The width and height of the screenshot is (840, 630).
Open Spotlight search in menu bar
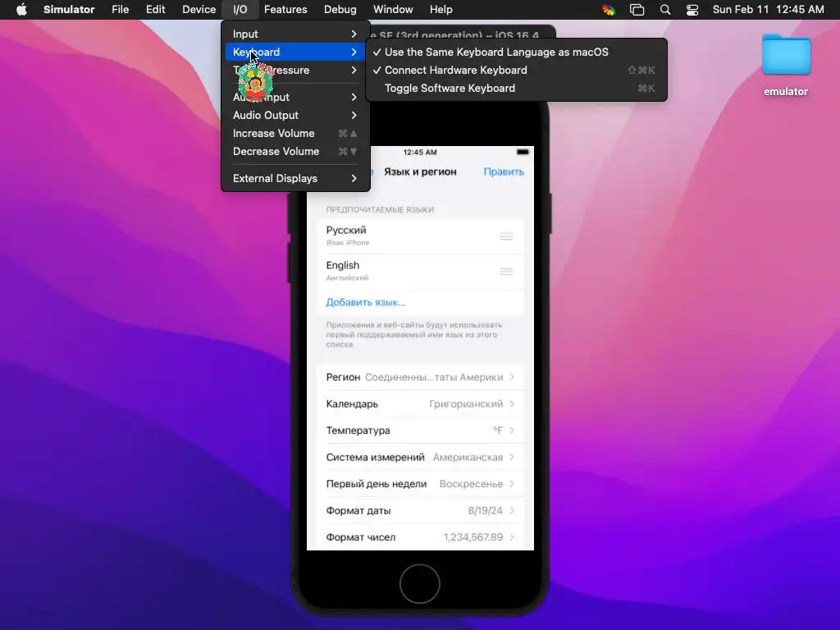pos(664,9)
